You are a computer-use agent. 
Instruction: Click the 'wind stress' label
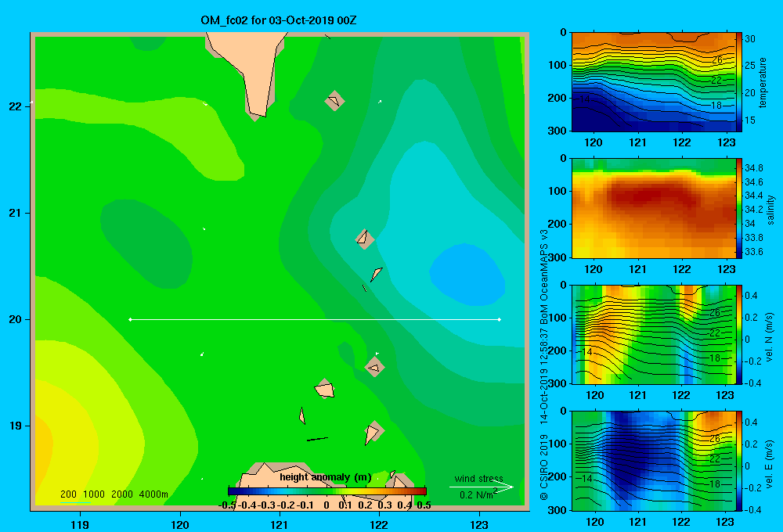click(479, 478)
